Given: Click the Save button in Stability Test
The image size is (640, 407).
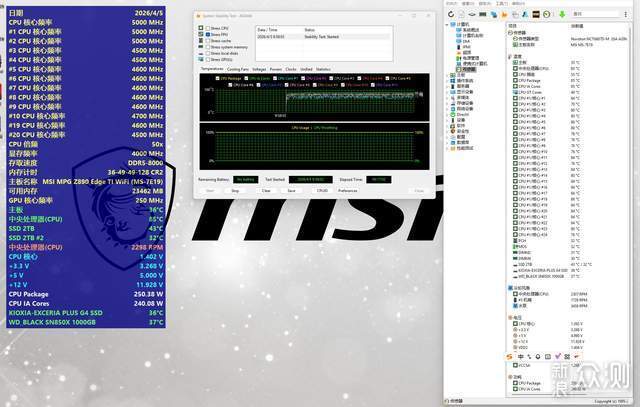Looking at the screenshot, I should (x=291, y=191).
